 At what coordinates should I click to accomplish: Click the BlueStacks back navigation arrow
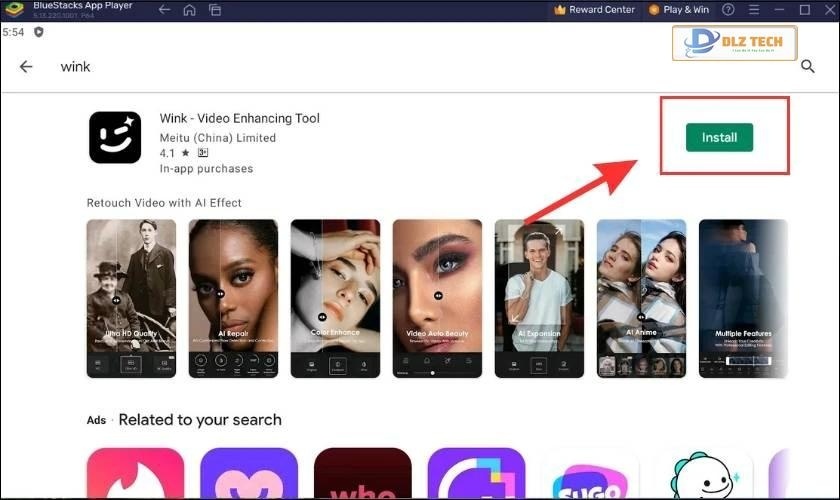coord(163,10)
